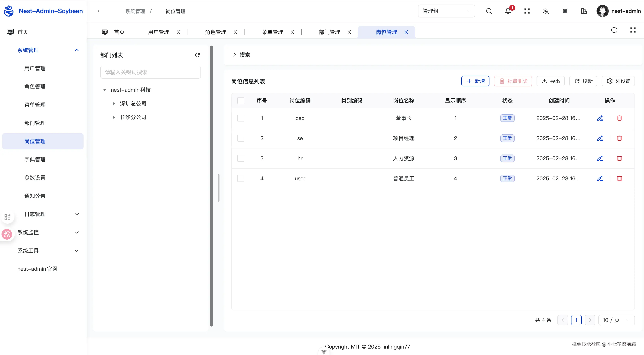Check the checkbox for the se row
Viewport: 644px width, 355px height.
coord(241,138)
